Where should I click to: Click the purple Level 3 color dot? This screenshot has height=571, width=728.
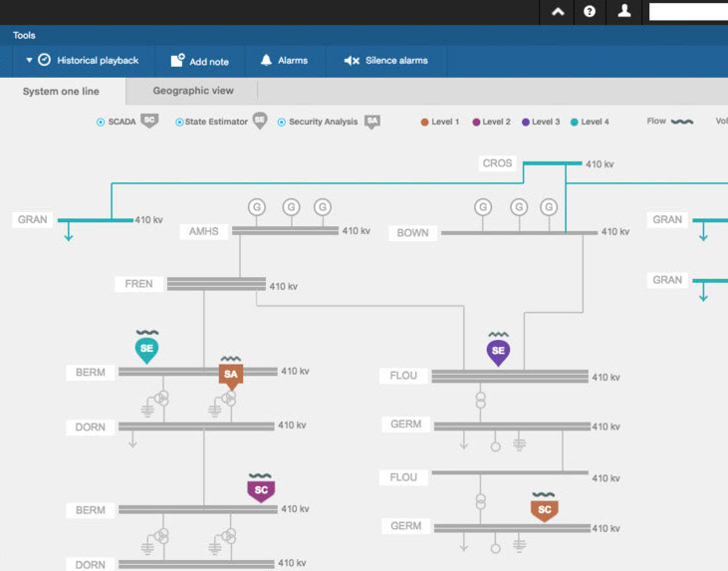click(x=526, y=123)
